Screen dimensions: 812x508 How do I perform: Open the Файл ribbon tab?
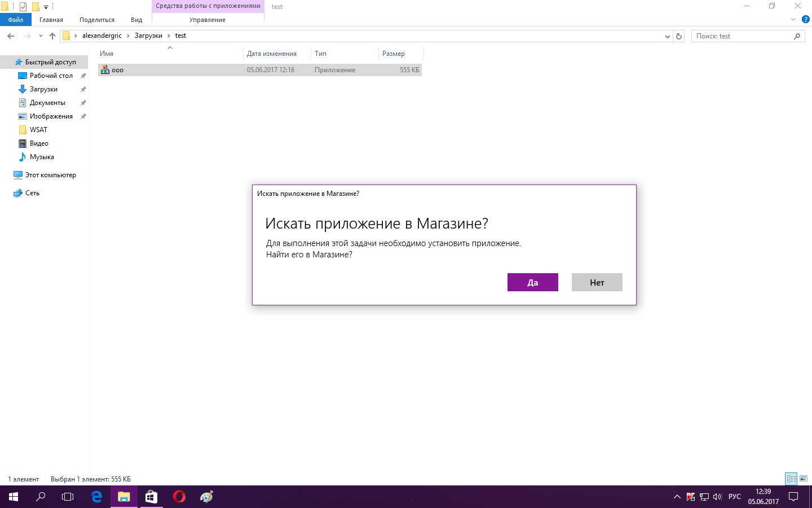click(x=16, y=20)
